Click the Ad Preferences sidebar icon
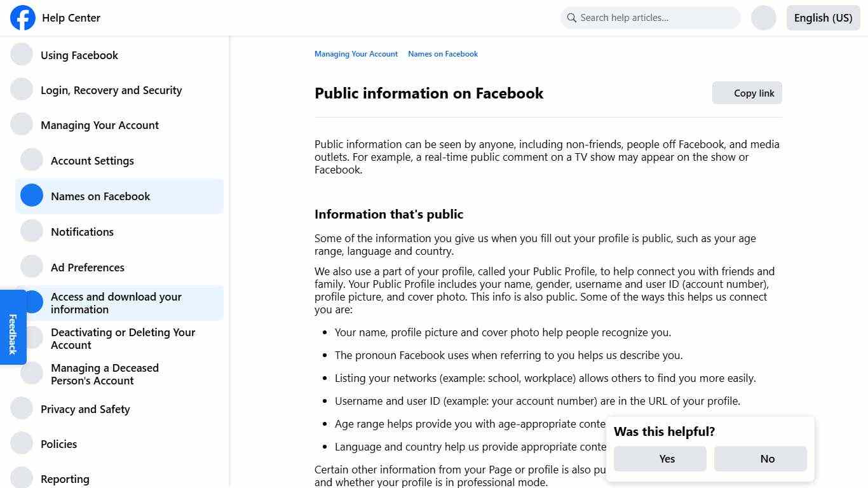The height and width of the screenshot is (488, 868). click(32, 266)
